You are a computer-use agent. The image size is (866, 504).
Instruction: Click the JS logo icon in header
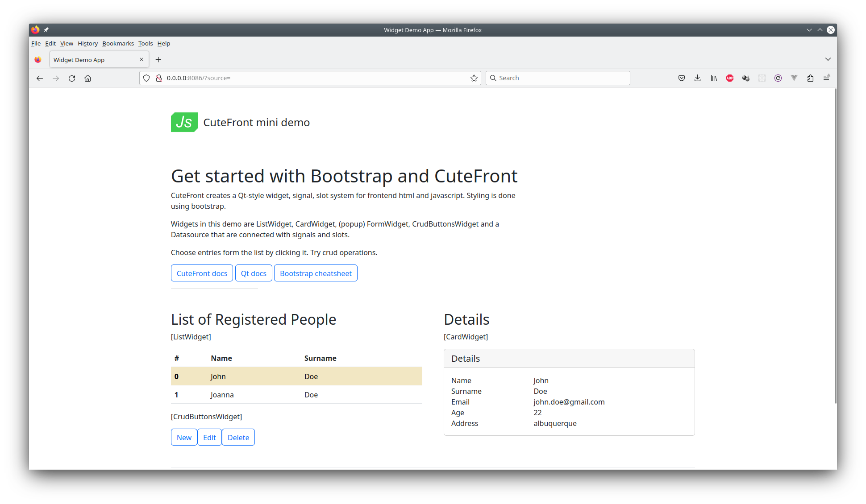pyautogui.click(x=183, y=122)
